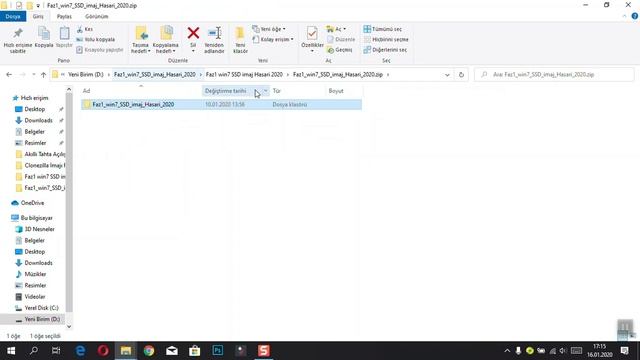Click the Aç open button
This screenshot has height=360, width=640.
(336, 29)
